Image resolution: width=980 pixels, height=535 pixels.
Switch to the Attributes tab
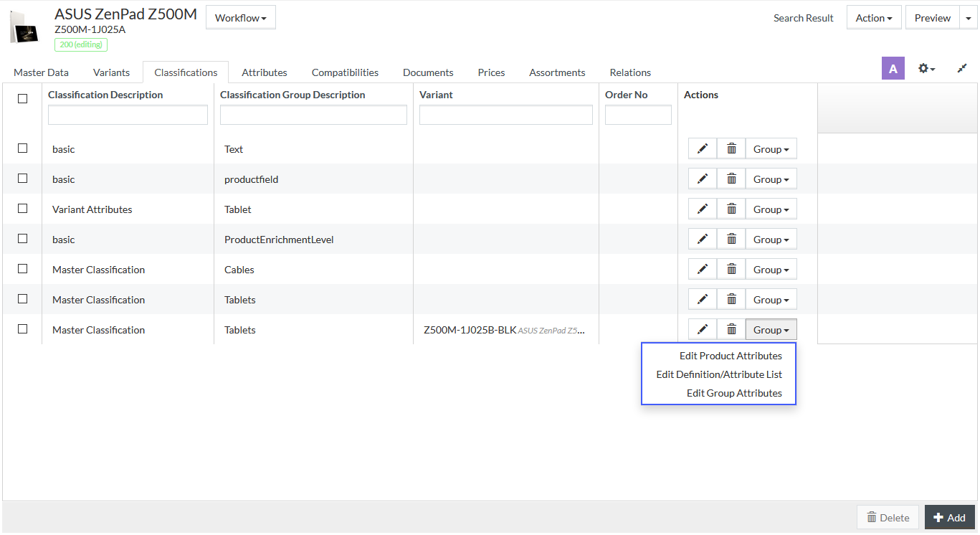point(265,72)
